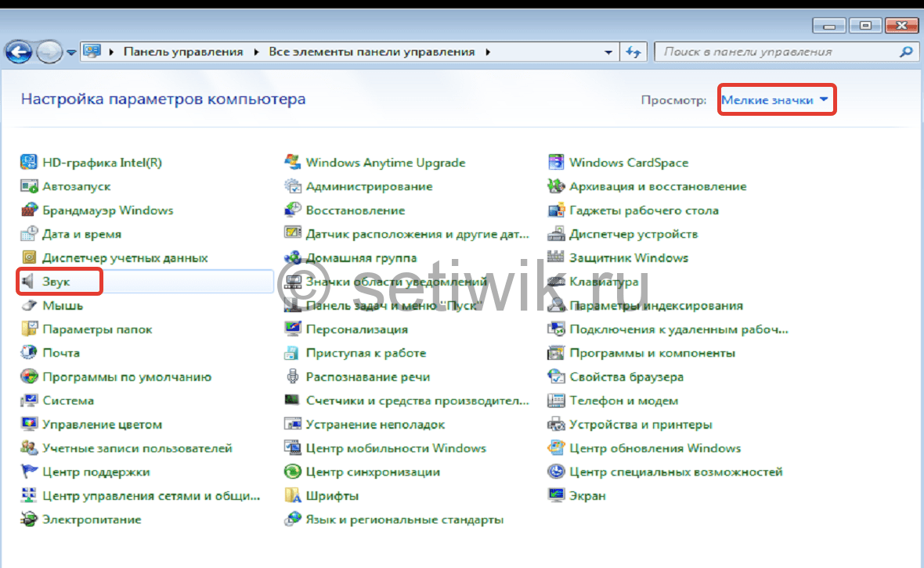The image size is (924, 568).
Task: Click the Персонализация icon
Action: tap(292, 329)
